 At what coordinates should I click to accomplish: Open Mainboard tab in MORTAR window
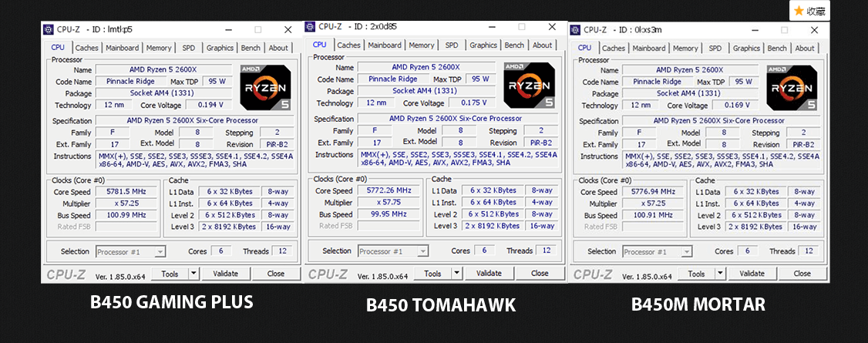pos(649,49)
